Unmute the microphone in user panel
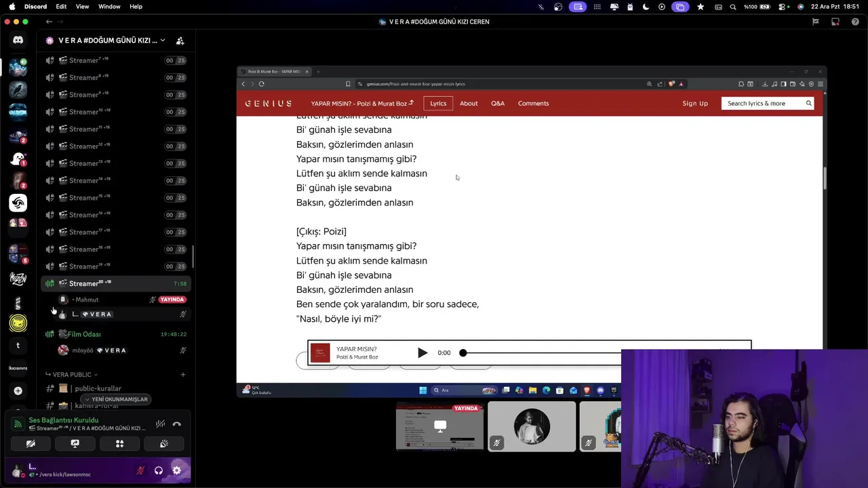Viewport: 868px width, 488px height. 141,470
